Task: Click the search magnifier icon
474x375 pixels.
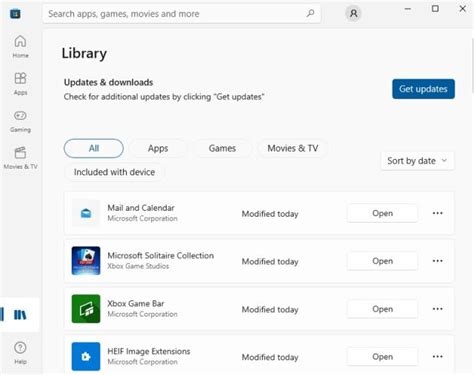Action: click(310, 13)
